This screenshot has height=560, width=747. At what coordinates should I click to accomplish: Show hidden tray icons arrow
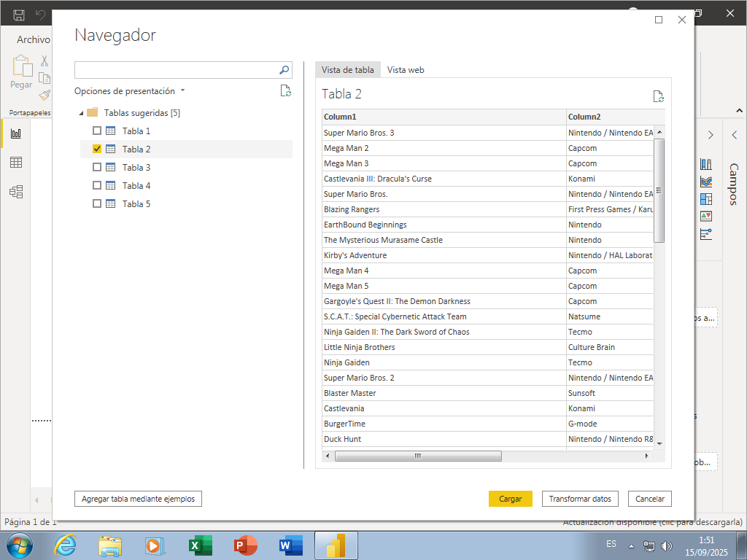[631, 546]
